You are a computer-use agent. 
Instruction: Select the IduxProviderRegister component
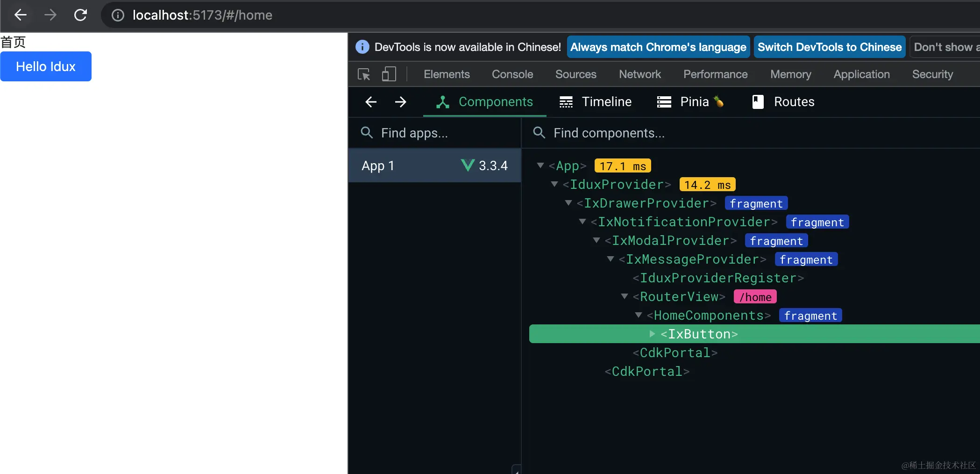718,278
